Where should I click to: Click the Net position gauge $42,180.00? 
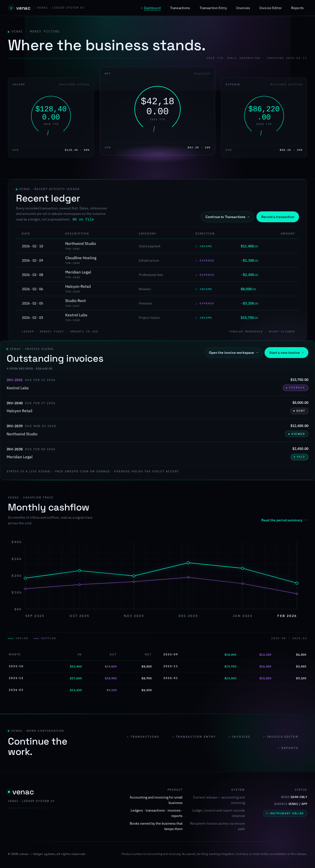coord(157,106)
